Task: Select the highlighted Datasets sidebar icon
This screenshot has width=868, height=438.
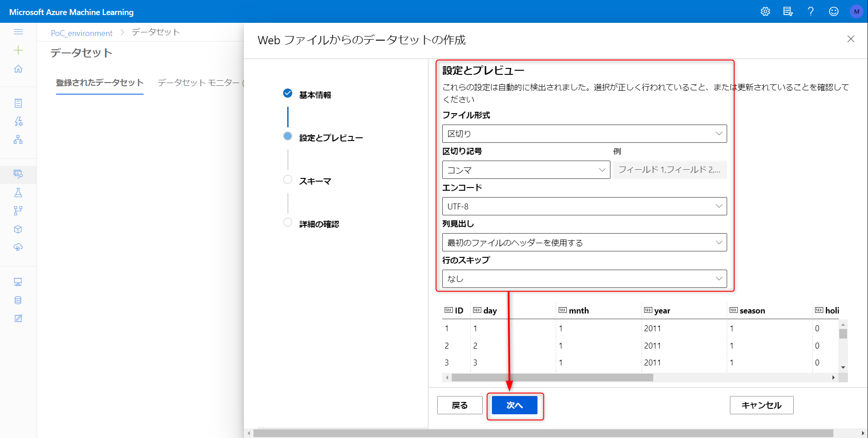Action: pos(18,174)
